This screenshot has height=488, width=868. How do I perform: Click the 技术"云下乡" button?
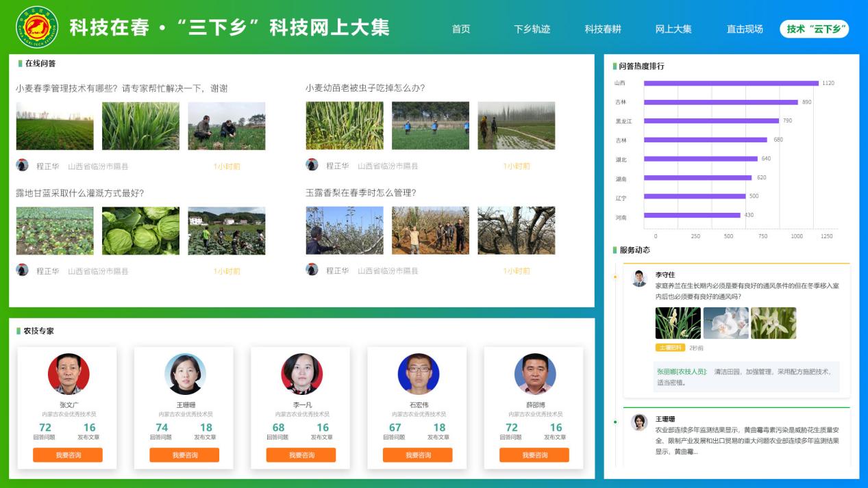pos(814,29)
